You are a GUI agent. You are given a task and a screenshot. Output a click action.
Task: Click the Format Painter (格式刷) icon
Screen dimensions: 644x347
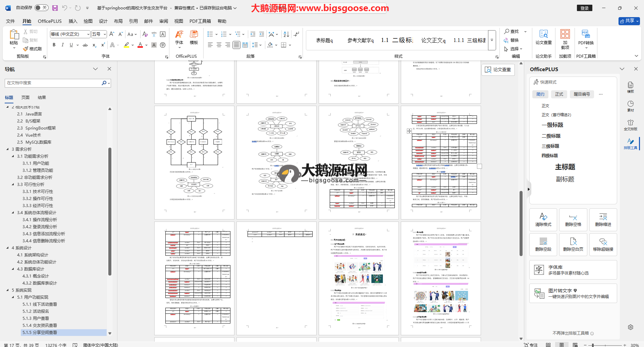click(x=33, y=49)
